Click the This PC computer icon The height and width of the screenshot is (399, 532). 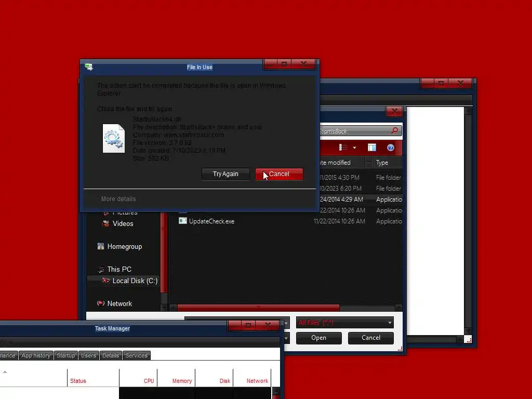click(x=100, y=270)
